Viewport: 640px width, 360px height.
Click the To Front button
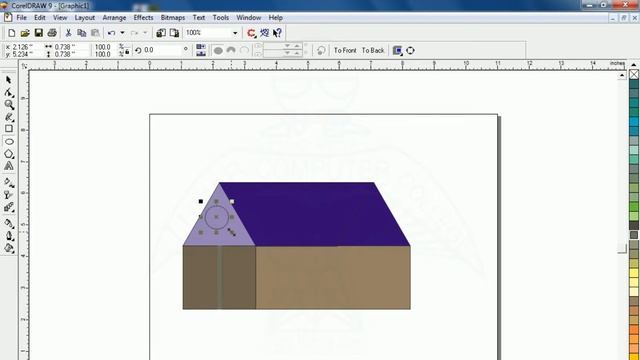tap(345, 50)
